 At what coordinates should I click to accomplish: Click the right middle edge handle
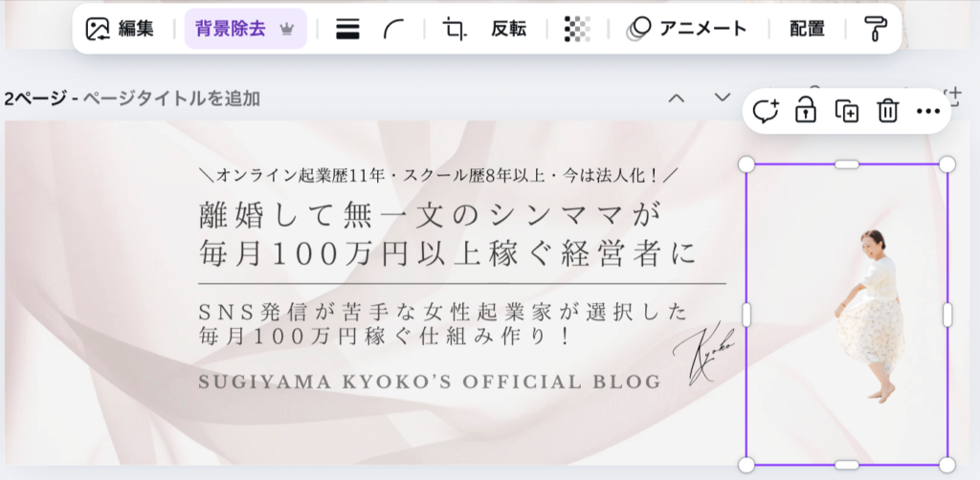pyautogui.click(x=947, y=315)
